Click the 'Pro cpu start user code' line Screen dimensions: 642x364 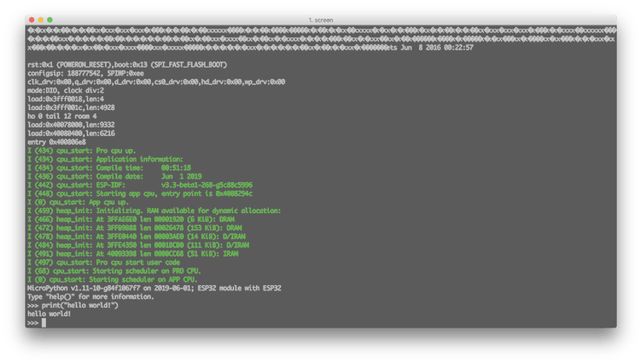[103, 262]
